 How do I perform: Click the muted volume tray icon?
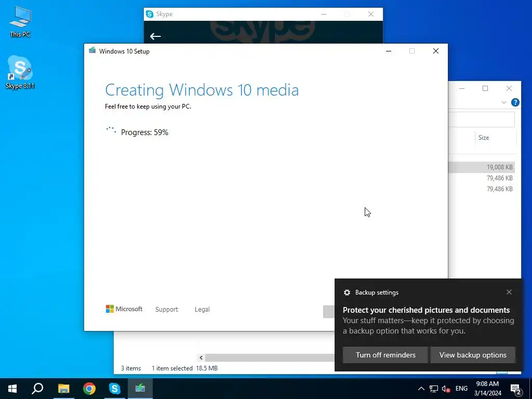[446, 389]
